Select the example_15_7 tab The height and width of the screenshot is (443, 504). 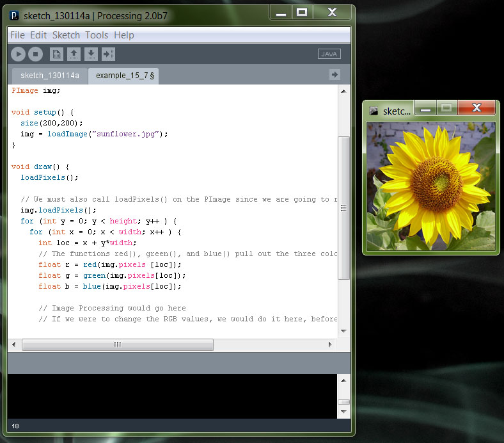pos(122,76)
